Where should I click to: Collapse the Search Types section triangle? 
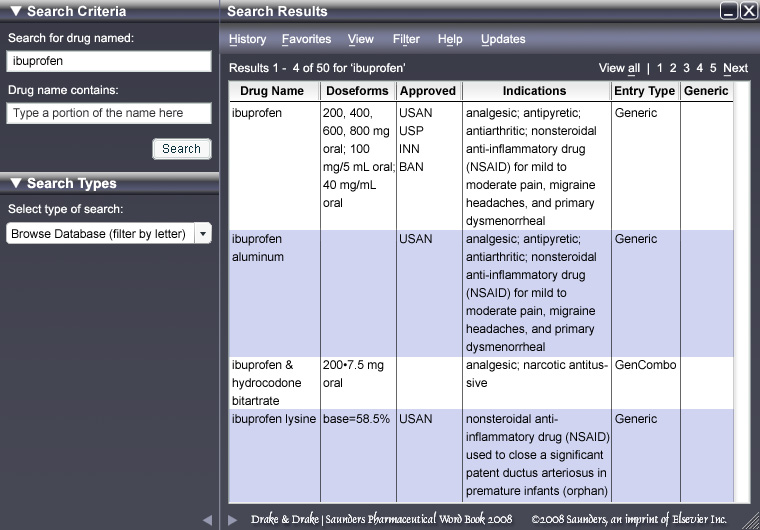pos(15,184)
